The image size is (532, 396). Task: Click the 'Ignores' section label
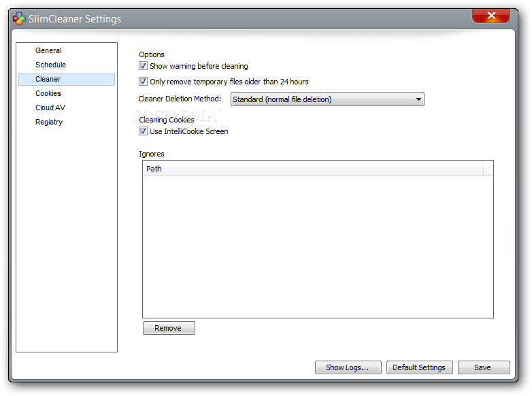[152, 154]
